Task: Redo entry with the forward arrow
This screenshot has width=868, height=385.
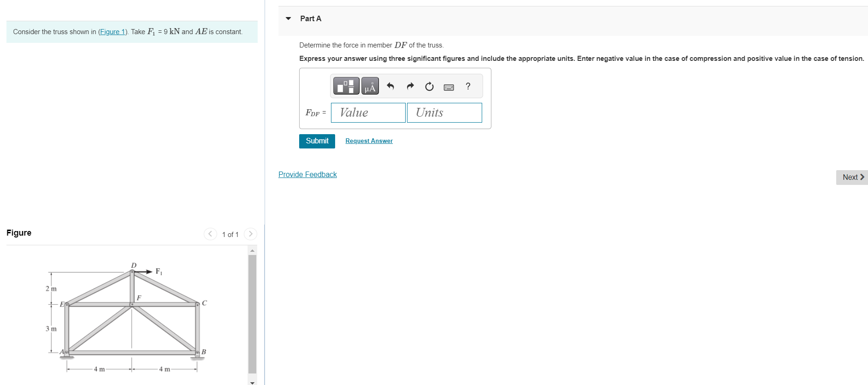Action: point(410,86)
